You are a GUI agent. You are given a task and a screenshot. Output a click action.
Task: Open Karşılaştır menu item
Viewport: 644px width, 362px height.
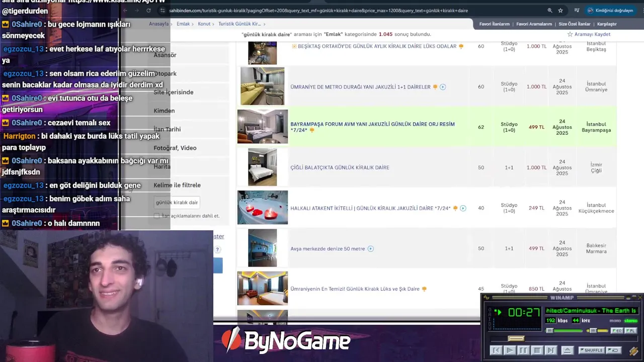click(x=607, y=24)
